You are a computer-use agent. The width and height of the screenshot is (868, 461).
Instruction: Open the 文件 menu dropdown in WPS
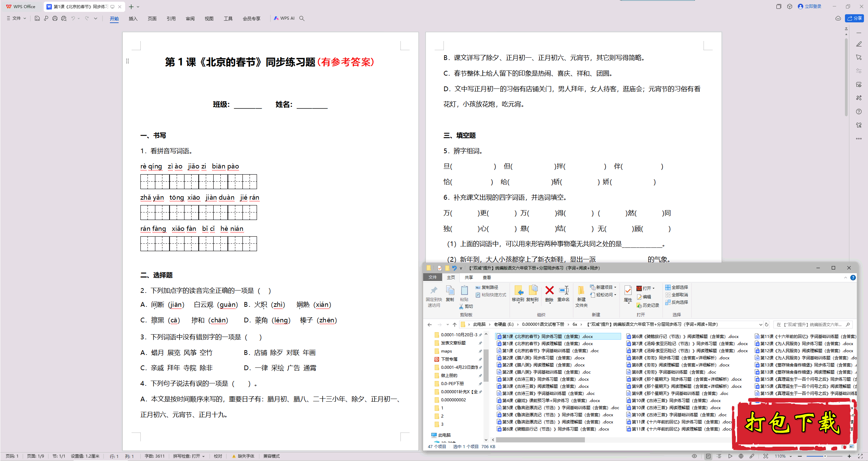coord(17,18)
